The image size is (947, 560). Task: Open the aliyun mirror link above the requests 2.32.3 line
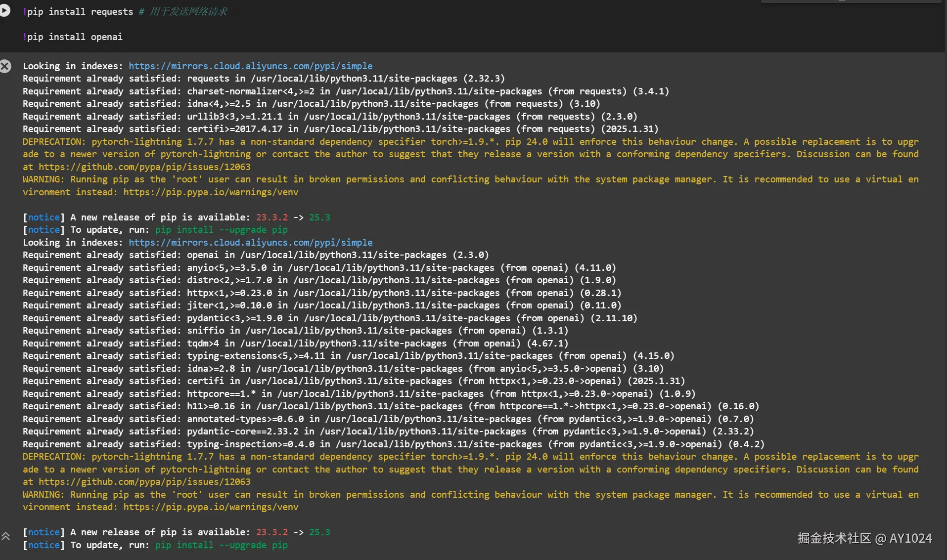click(x=251, y=66)
